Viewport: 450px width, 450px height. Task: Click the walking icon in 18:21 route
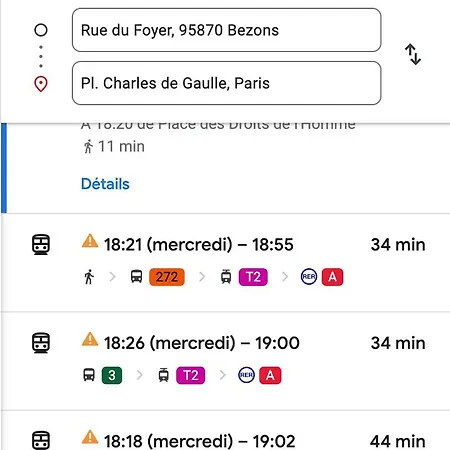pyautogui.click(x=89, y=277)
